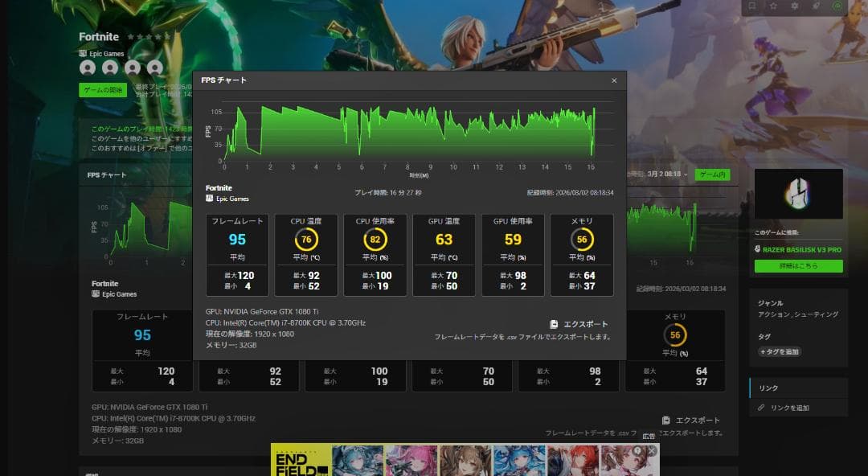Click the CPU 使用率 gauge showing 82
This screenshot has width=868, height=476.
[375, 240]
